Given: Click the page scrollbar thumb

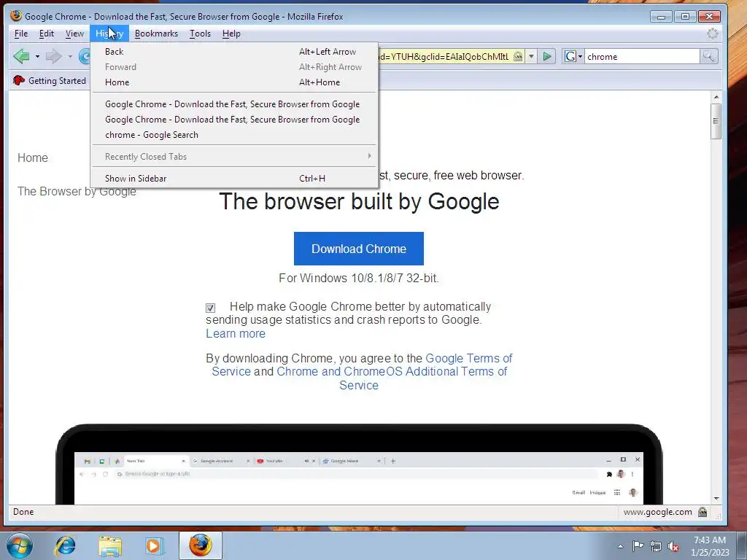Looking at the screenshot, I should pos(716,121).
